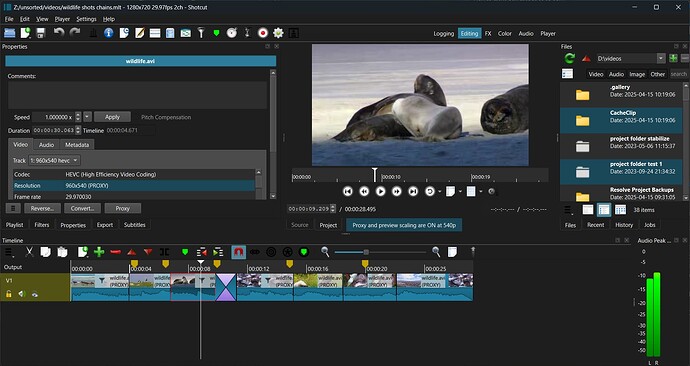The height and width of the screenshot is (366, 690).
Task: Open the Export red record icon
Action: click(263, 33)
